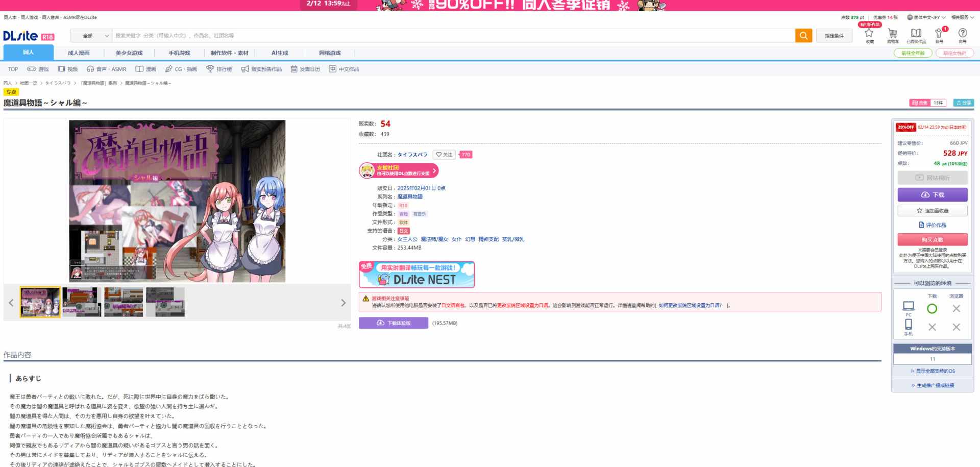Expand the 相关服务 services dropdown

point(962,17)
